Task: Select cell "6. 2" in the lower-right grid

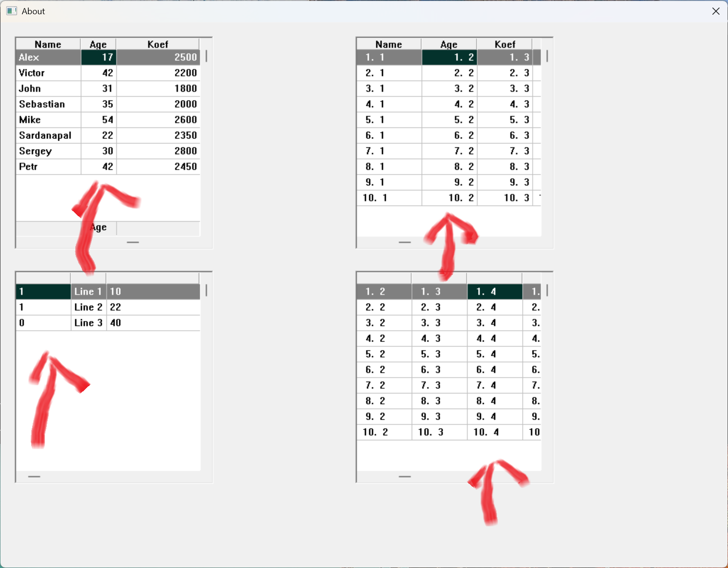Action: (384, 370)
